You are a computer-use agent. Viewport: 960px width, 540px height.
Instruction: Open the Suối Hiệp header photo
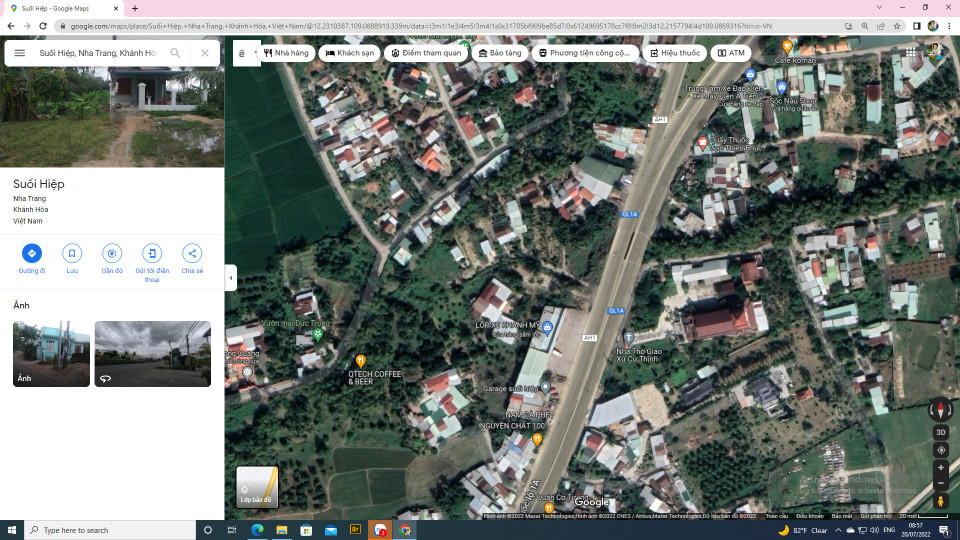(x=112, y=116)
